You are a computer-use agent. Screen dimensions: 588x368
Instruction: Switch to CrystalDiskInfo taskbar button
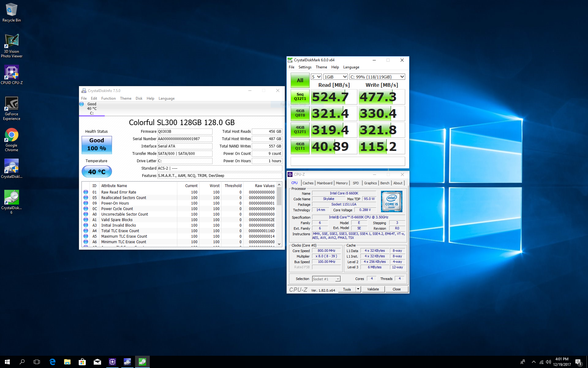pos(127,362)
